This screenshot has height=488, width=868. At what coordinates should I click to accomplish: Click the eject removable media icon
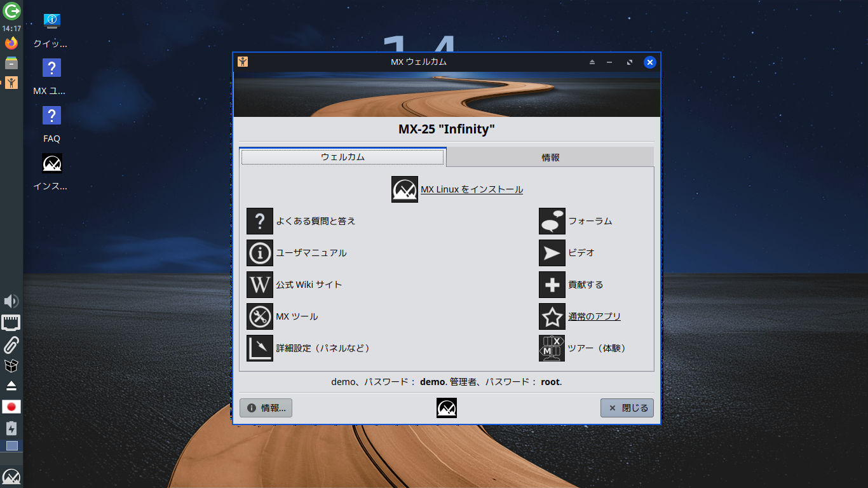tap(11, 386)
